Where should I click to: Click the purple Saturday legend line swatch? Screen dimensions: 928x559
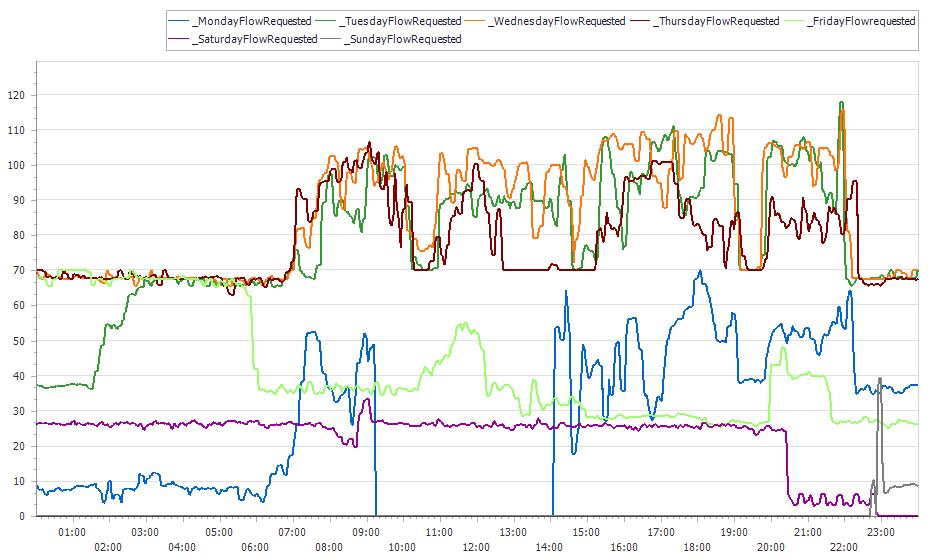click(x=179, y=39)
